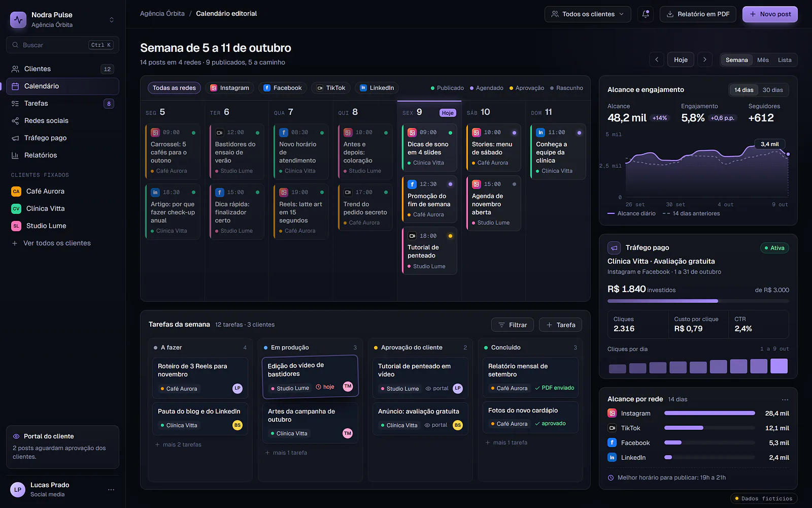The height and width of the screenshot is (508, 812).
Task: Filter calendar by Facebook
Action: 283,88
